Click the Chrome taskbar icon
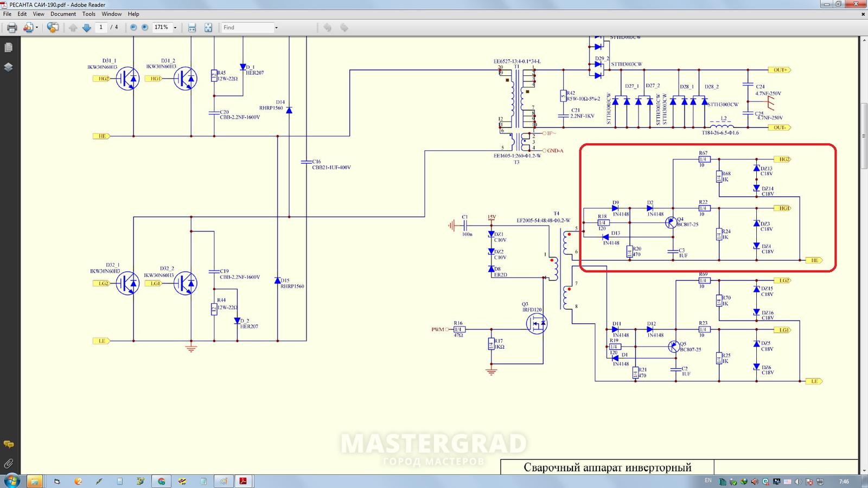868x488 pixels. [x=161, y=481]
